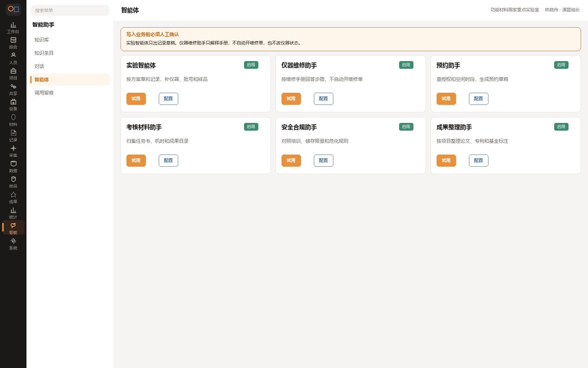Click 启用 badge on 预约助手
The width and height of the screenshot is (588, 368).
[x=561, y=65]
